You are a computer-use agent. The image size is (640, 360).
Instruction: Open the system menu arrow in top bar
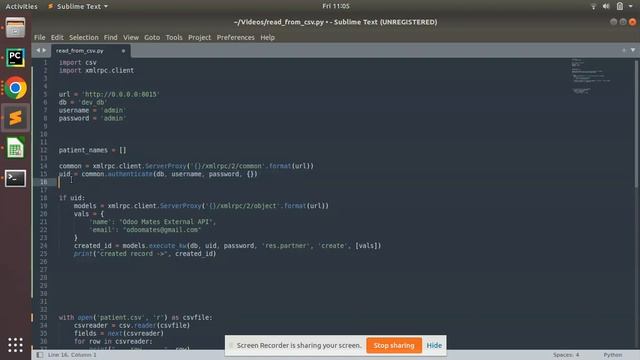[631, 6]
